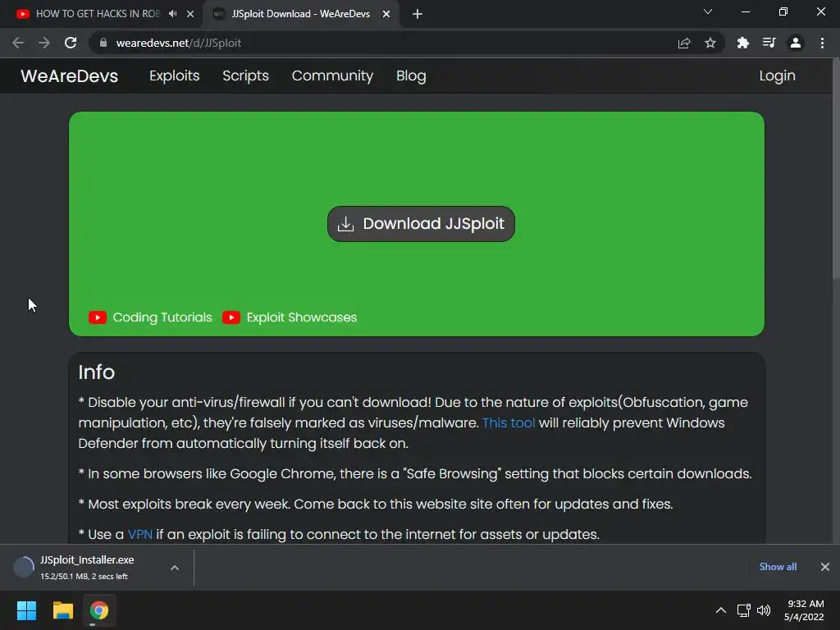Expand JJSploit_Installer.exe download options chevron
Screen dimensions: 840x630
[x=175, y=568]
